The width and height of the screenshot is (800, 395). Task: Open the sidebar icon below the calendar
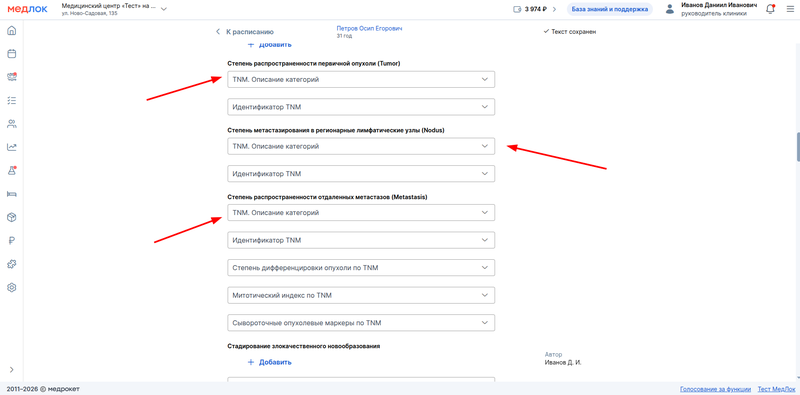(12, 77)
